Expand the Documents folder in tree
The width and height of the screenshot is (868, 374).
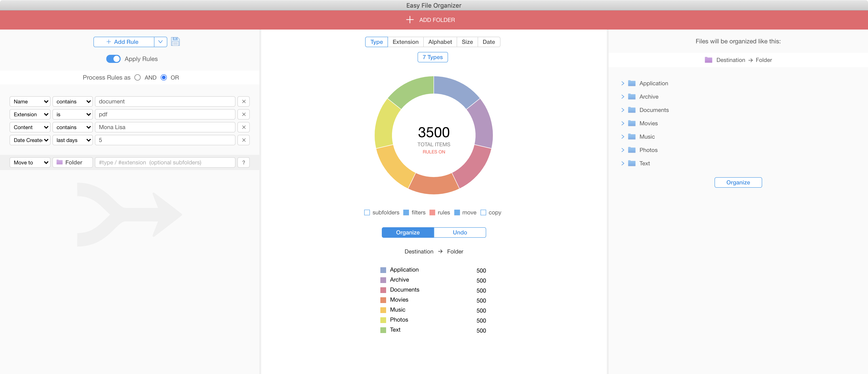point(622,110)
